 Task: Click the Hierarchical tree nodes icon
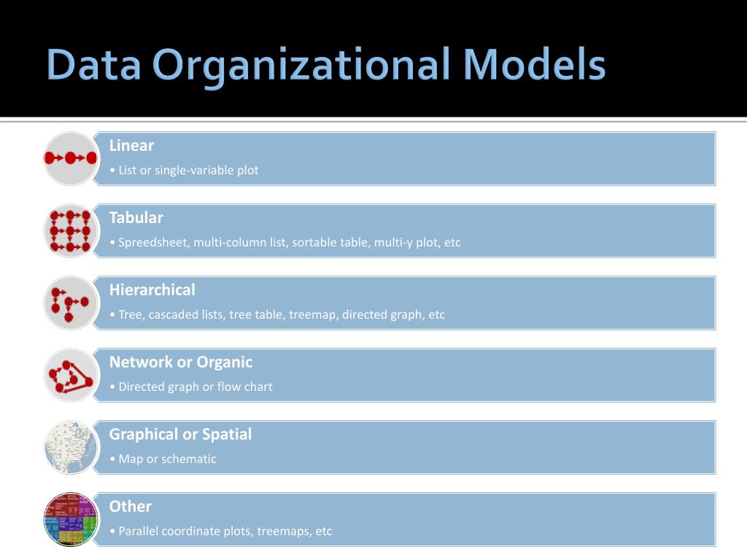[x=71, y=303]
